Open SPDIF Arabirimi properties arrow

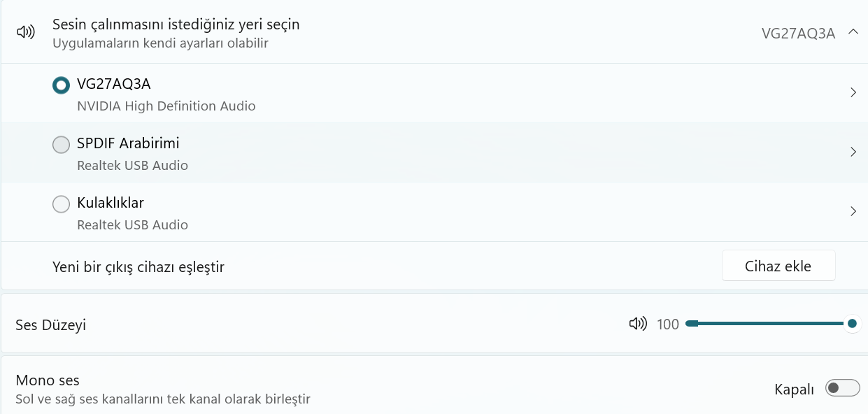tap(853, 152)
